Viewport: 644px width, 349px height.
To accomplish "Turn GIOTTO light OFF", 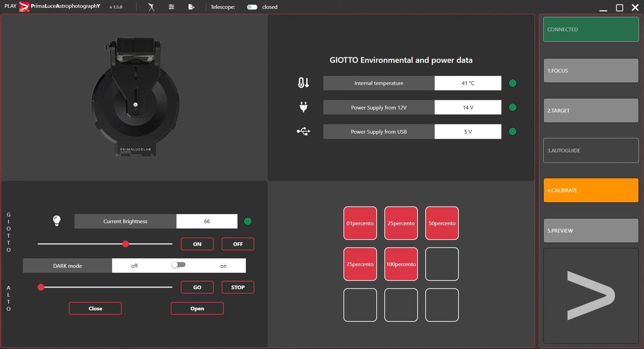I will click(x=238, y=244).
